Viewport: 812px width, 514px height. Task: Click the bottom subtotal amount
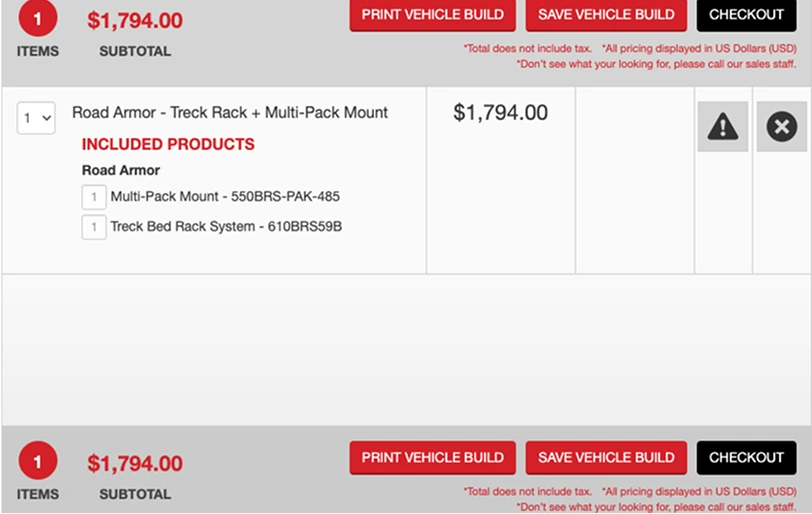(x=135, y=464)
